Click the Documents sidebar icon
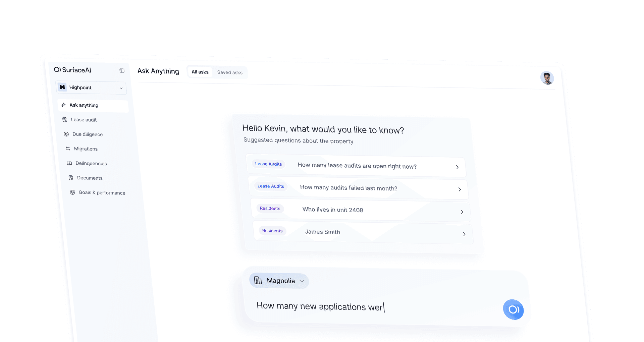This screenshot has width=644, height=342. [x=71, y=178]
